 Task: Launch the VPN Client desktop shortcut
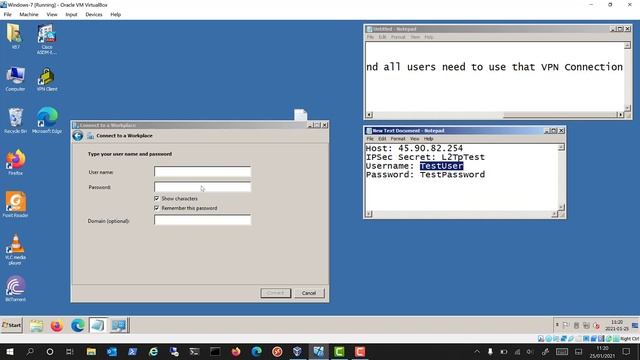pyautogui.click(x=47, y=79)
